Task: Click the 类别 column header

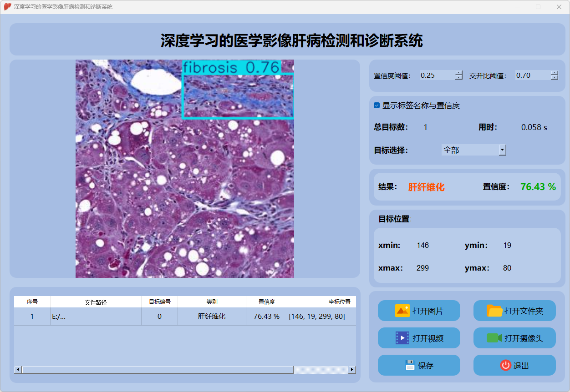Action: tap(212, 302)
